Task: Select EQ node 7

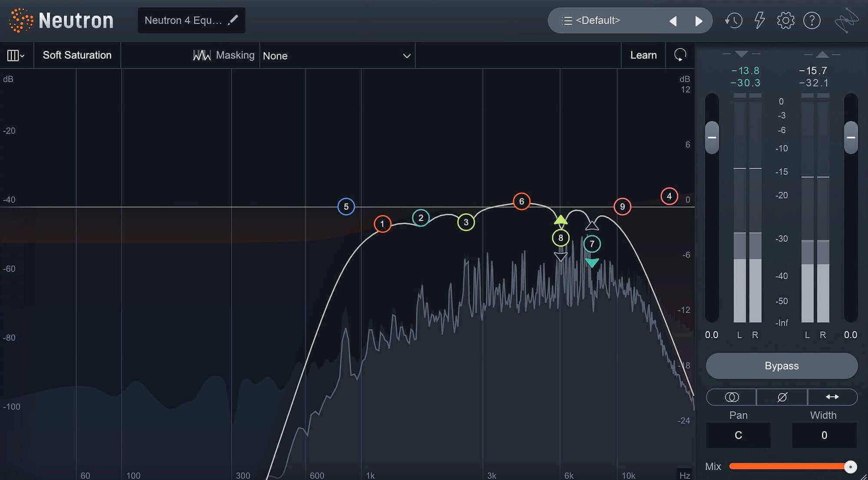Action: (x=592, y=244)
